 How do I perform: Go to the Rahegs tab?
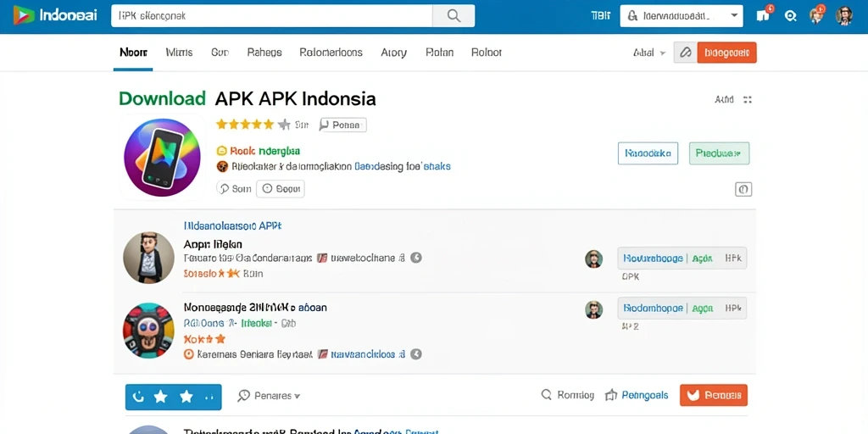tap(264, 53)
